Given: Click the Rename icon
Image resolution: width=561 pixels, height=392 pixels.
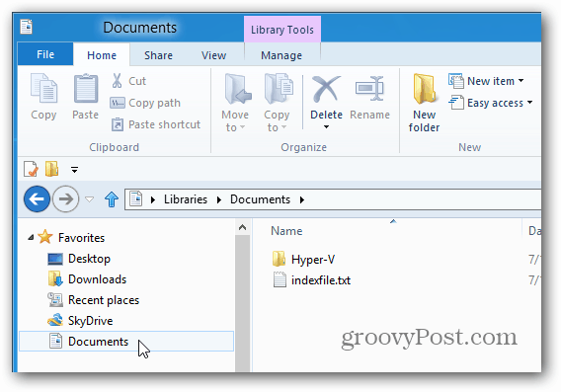Looking at the screenshot, I should click(369, 88).
